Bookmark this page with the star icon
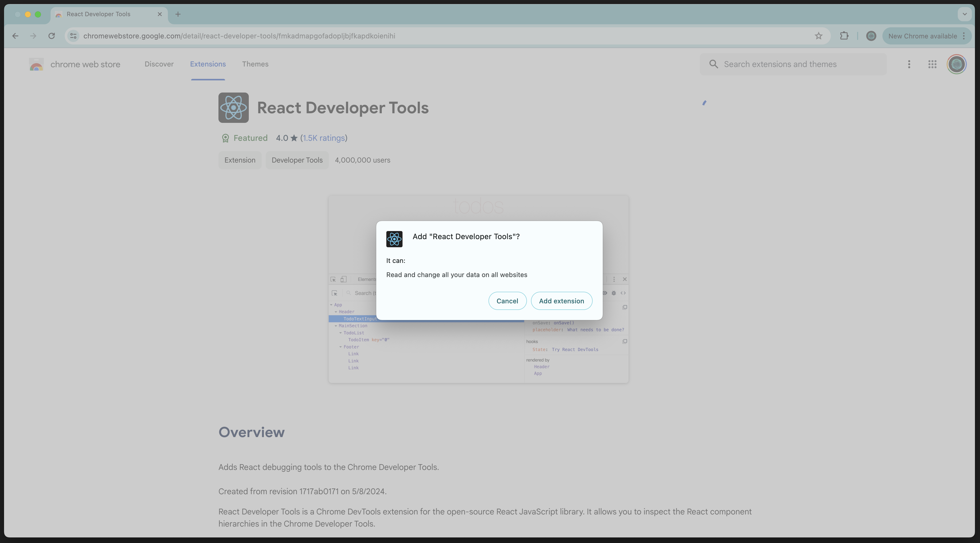Viewport: 980px width, 543px height. tap(819, 36)
